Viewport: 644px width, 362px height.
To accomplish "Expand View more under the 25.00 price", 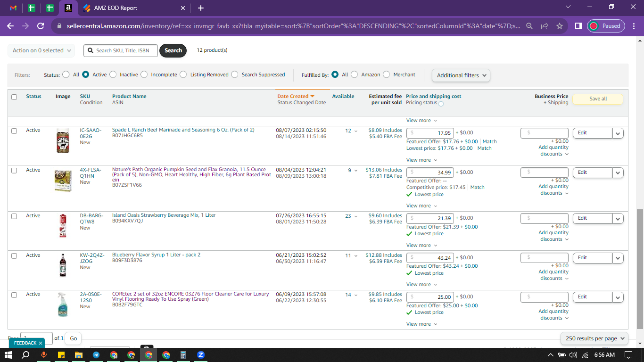I will (x=422, y=324).
